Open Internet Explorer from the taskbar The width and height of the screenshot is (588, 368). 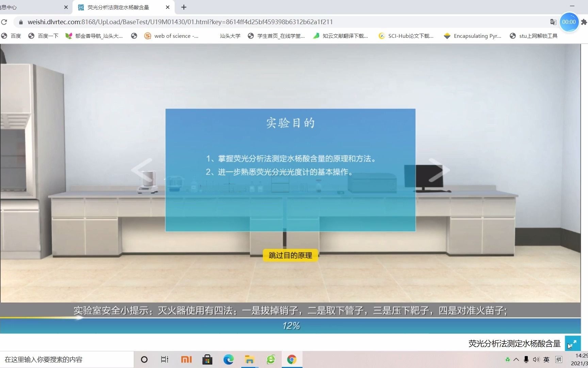pos(271,359)
